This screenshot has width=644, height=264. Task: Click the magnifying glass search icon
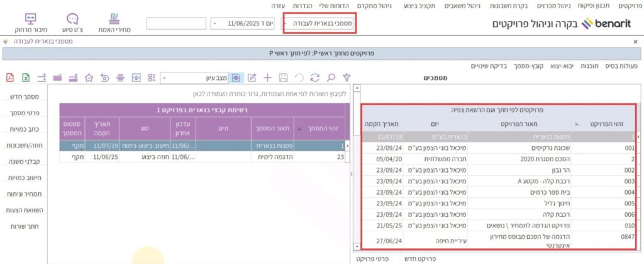[331, 77]
